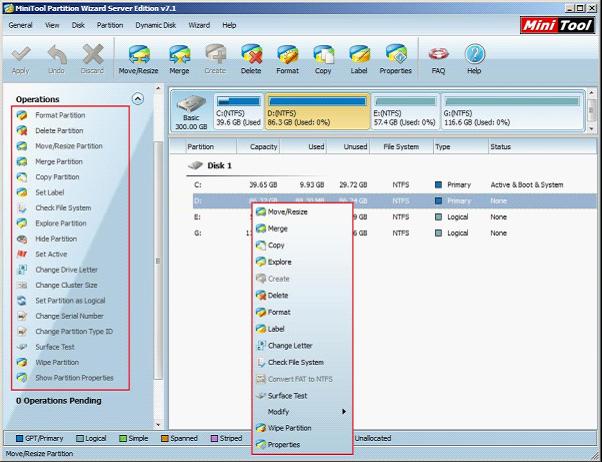Open the Disk menu
Image resolution: width=602 pixels, height=462 pixels.
[x=78, y=25]
